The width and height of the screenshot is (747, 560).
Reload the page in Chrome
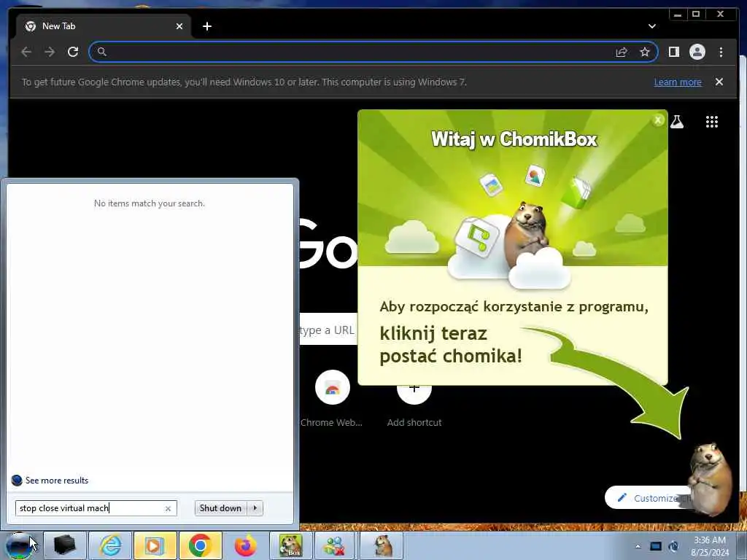point(73,52)
